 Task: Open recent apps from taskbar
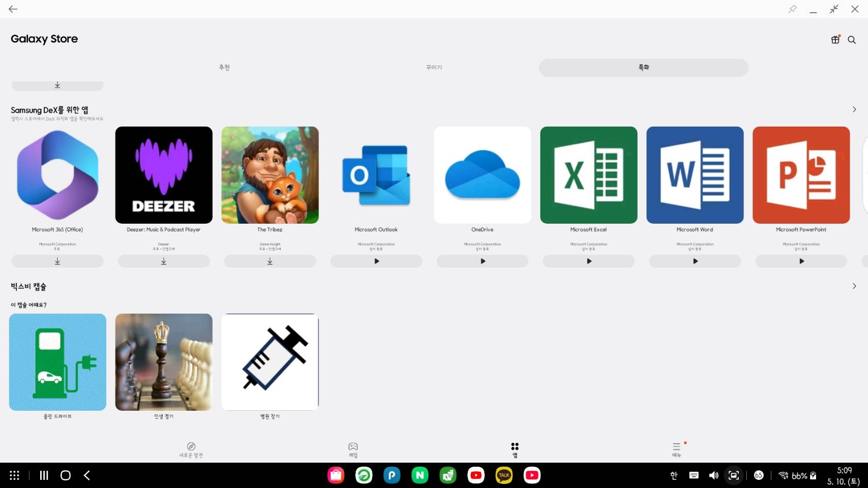[x=44, y=475]
